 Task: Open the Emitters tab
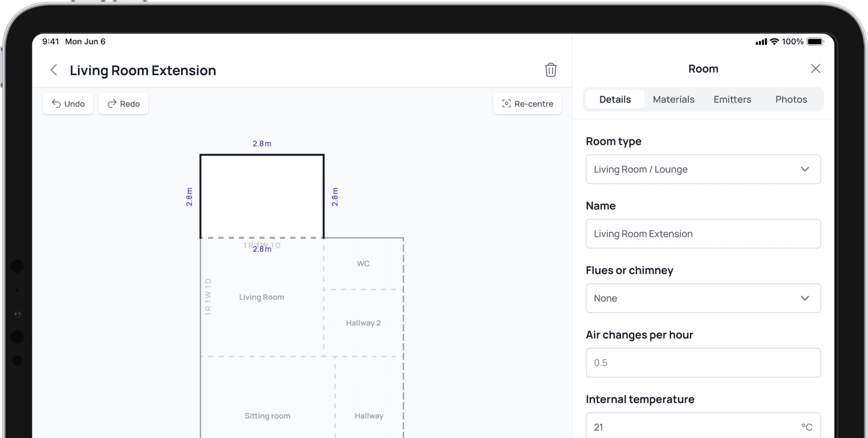tap(732, 99)
